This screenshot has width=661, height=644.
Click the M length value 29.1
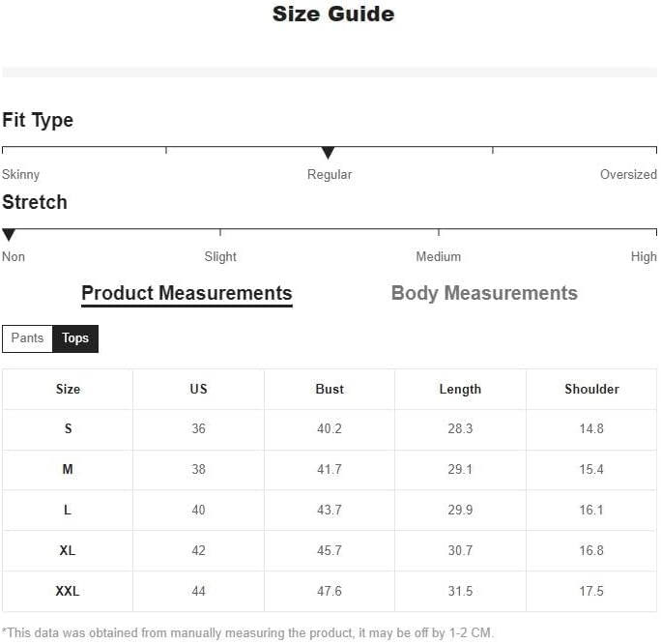pos(460,469)
